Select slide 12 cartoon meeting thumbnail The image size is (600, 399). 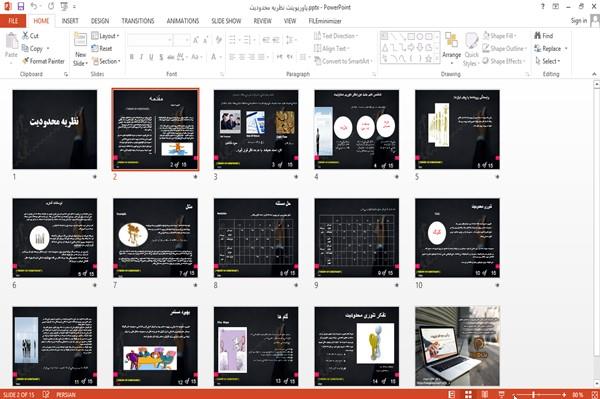click(155, 346)
